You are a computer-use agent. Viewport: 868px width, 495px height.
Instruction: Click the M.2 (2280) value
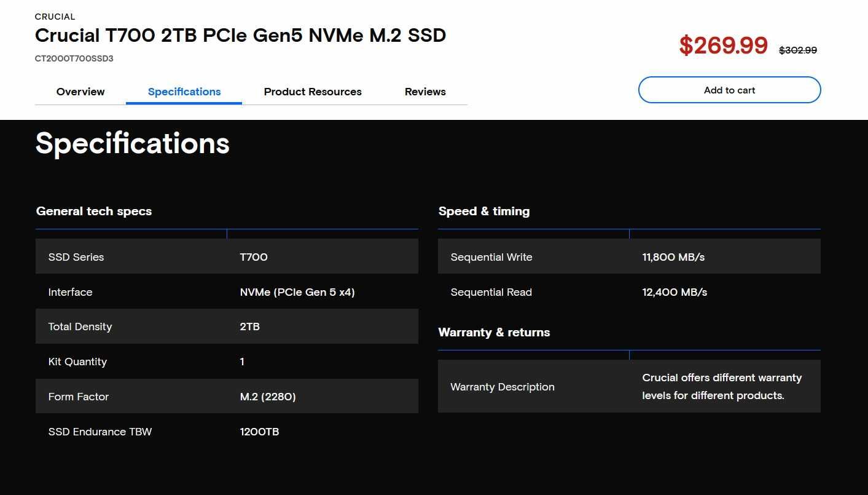268,397
